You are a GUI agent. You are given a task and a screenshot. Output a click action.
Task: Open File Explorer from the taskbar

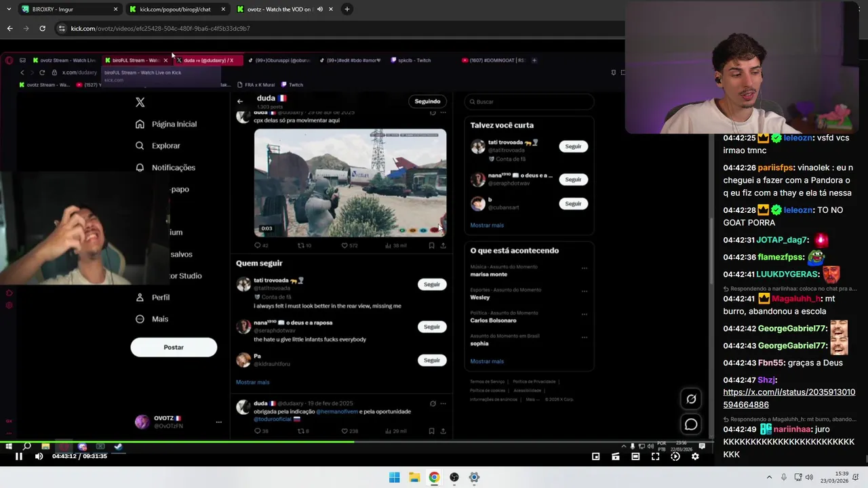414,477
